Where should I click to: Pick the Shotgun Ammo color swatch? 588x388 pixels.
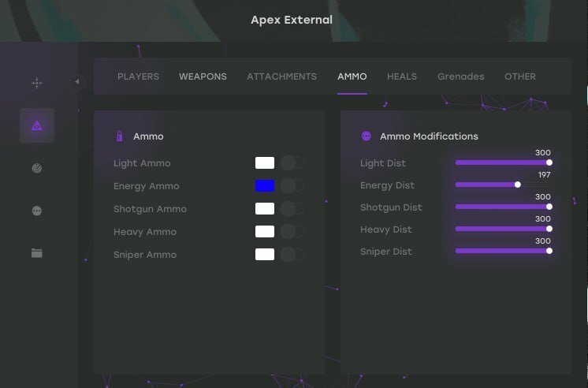(x=265, y=209)
